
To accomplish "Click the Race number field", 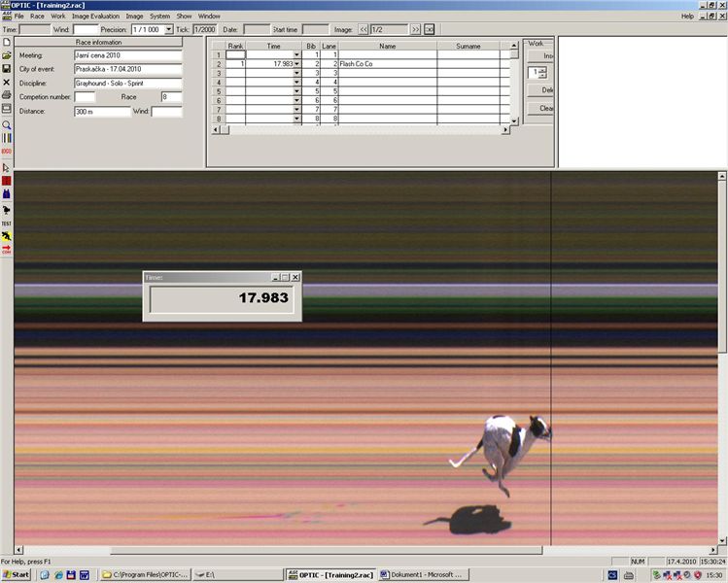I will pos(171,97).
